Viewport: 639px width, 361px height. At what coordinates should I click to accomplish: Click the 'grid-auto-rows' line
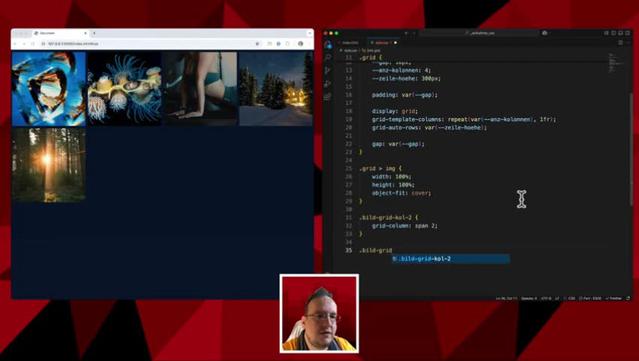tap(429, 128)
